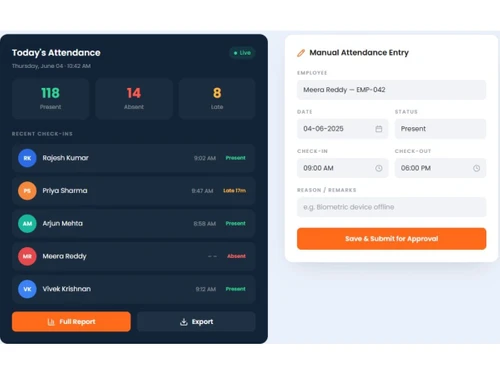This screenshot has width=500, height=375.
Task: Click the name Arjun Mehta
Action: coord(62,223)
